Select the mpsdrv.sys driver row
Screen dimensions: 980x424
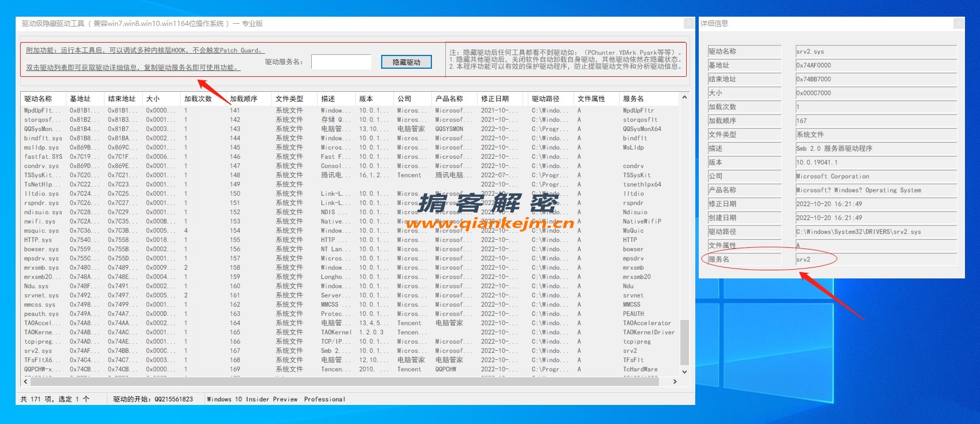[x=351, y=258]
